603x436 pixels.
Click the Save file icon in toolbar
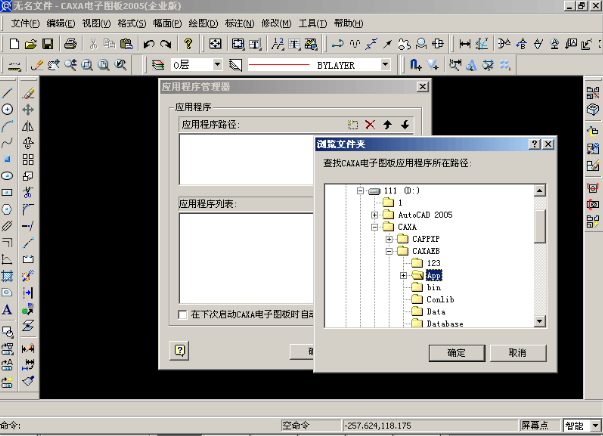click(47, 44)
